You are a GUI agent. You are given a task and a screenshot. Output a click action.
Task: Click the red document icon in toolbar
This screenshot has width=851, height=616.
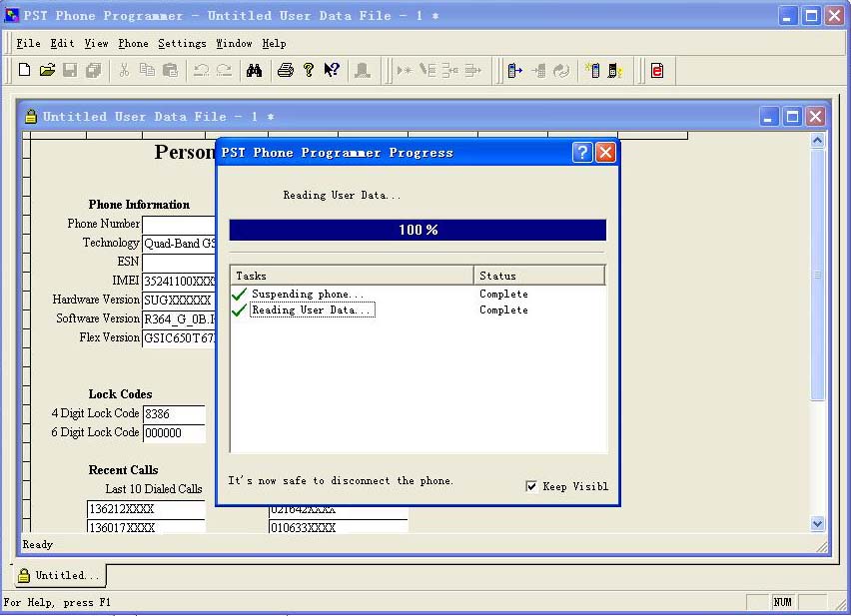click(x=657, y=70)
